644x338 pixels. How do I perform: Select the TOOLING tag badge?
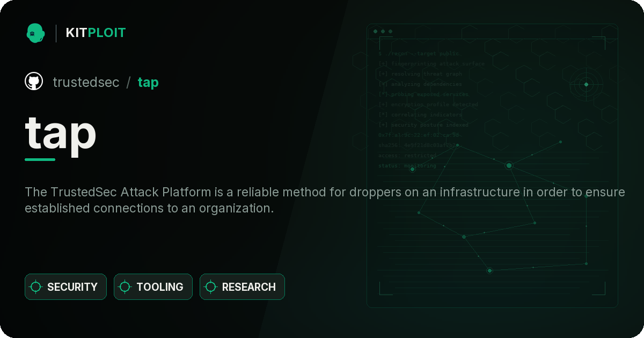click(153, 287)
